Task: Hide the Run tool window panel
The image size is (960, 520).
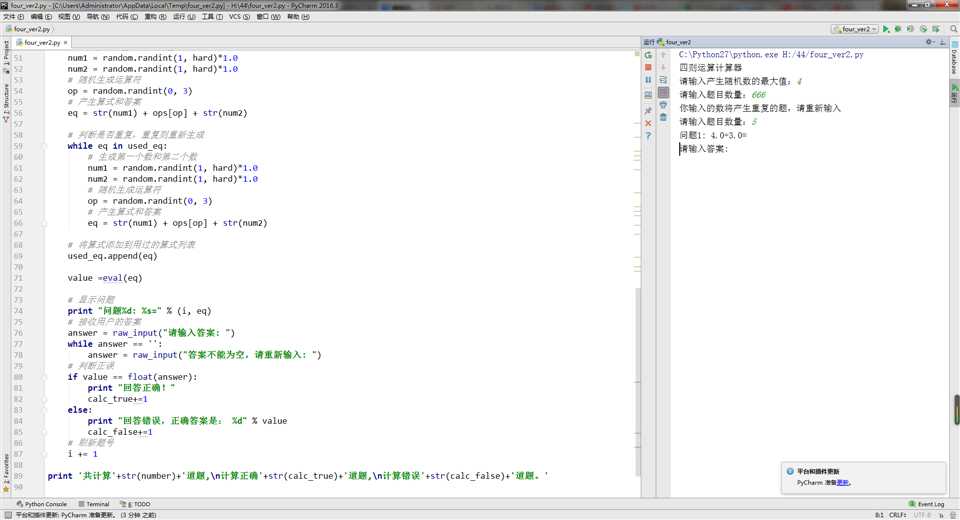Action: coord(943,42)
